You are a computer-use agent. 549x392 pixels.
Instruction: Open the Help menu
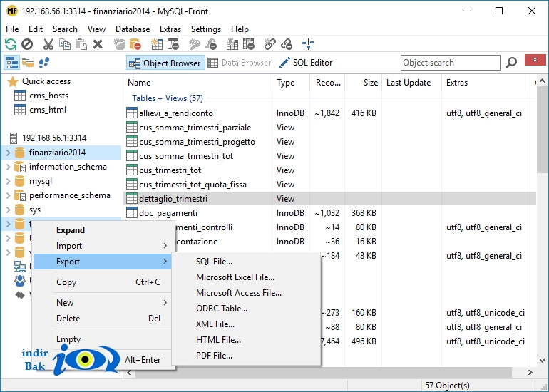pos(240,29)
